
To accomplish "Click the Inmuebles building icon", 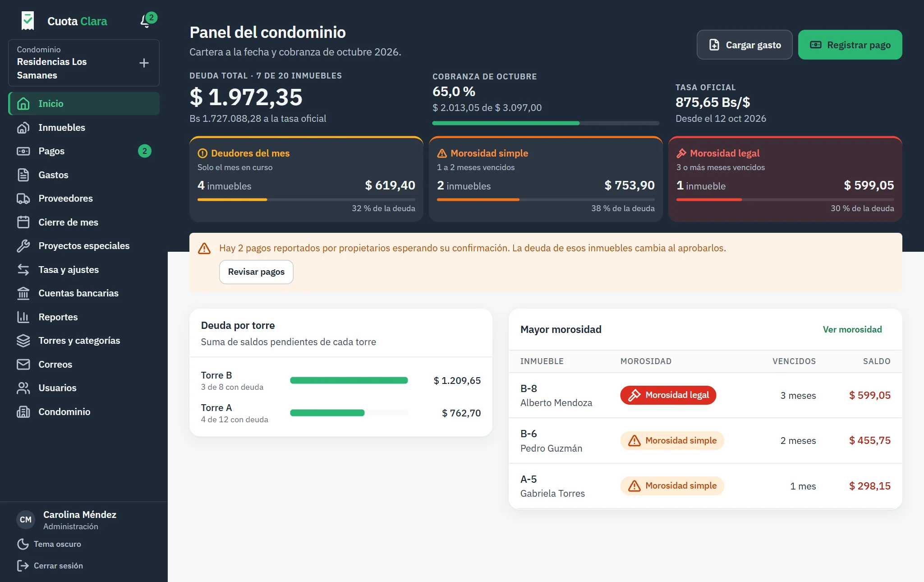I will (x=23, y=128).
